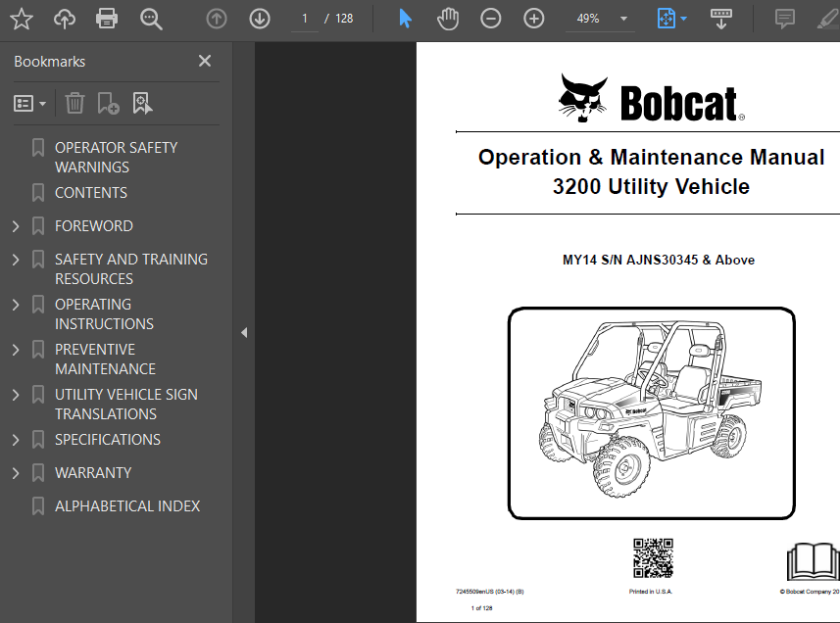Click the Bobcat logo on the page
The height and width of the screenshot is (623, 840).
point(651,99)
